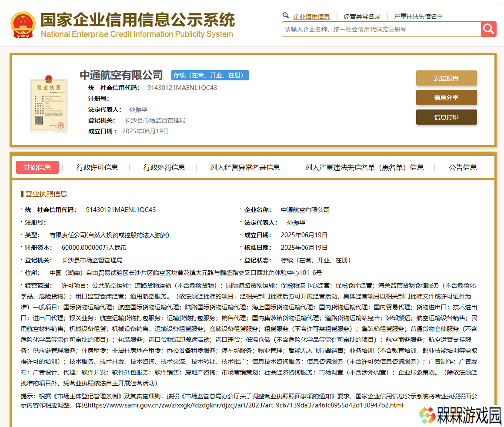Click the small blue magnifier icon beside 企业信用信息
The height and width of the screenshot is (427, 504).
(x=285, y=15)
